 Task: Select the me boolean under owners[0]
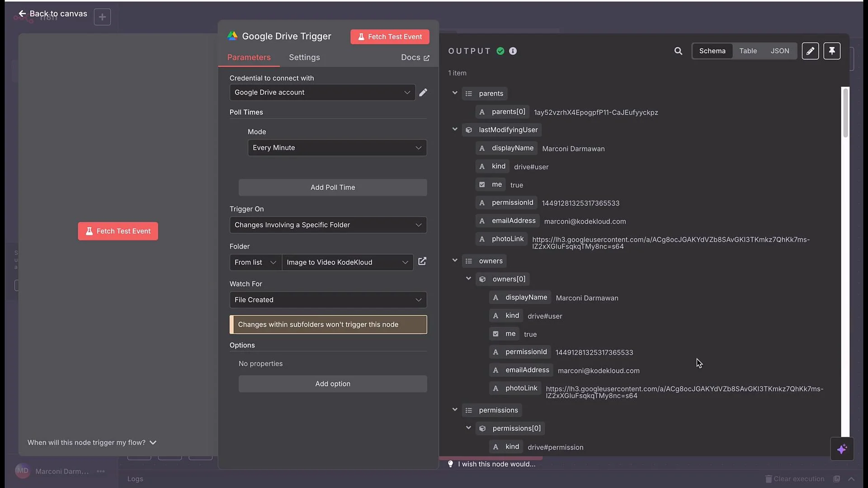click(504, 333)
